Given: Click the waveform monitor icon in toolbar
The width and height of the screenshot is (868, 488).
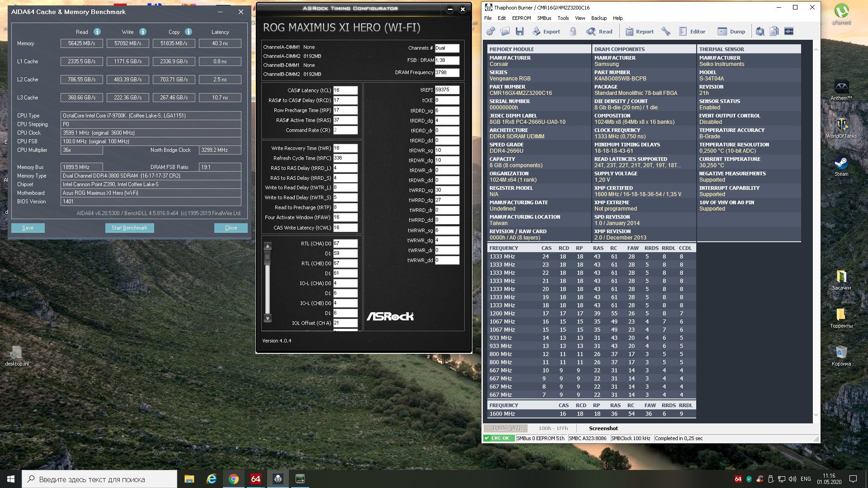Looking at the screenshot, I should tap(789, 31).
